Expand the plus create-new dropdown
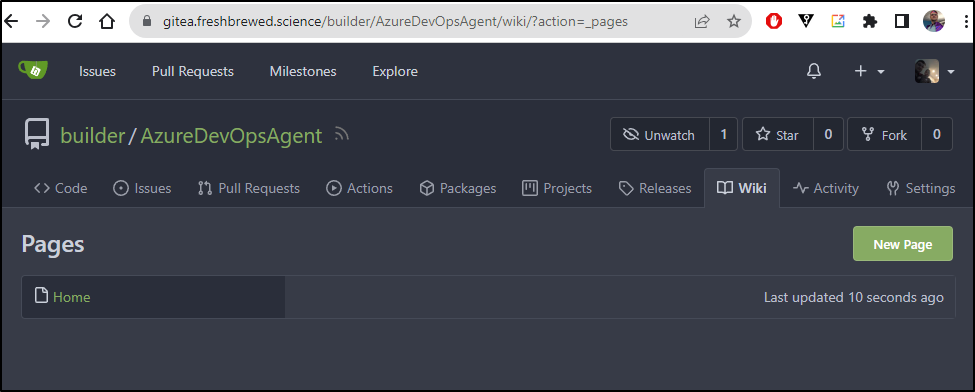 pos(869,72)
